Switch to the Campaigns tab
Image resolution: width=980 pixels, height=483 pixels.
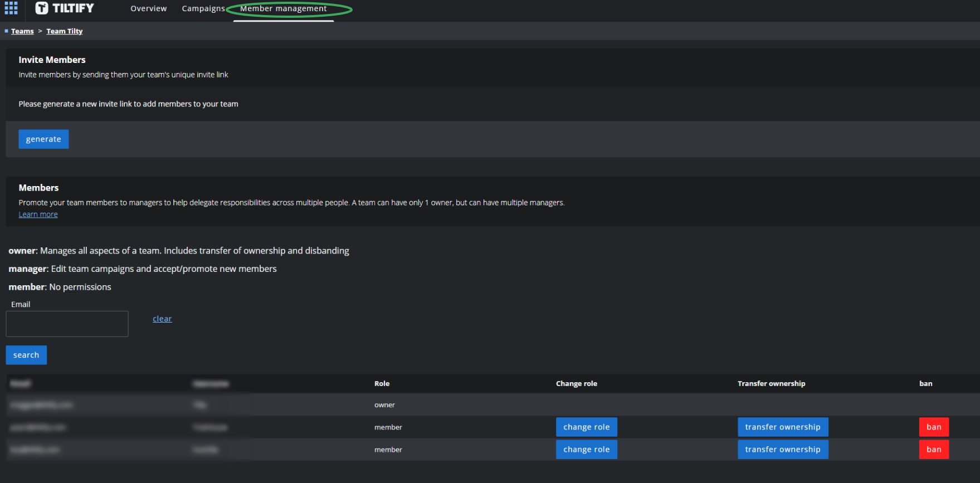coord(203,8)
